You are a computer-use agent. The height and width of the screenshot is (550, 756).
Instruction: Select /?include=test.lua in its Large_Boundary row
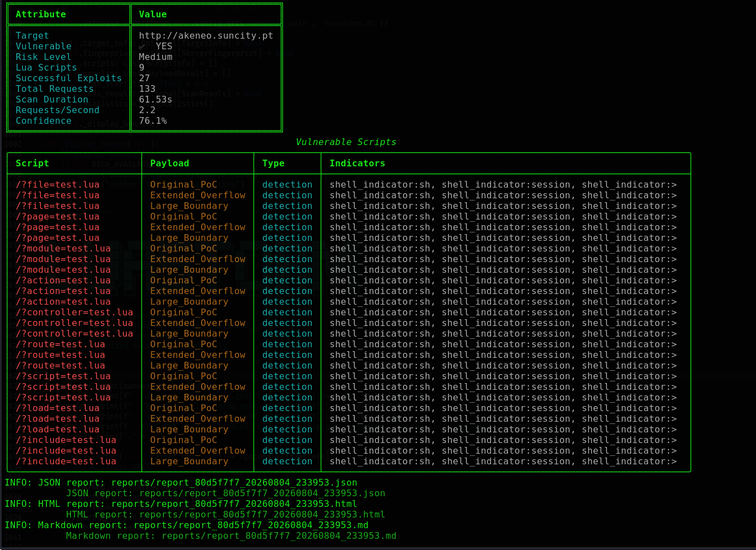(x=66, y=461)
